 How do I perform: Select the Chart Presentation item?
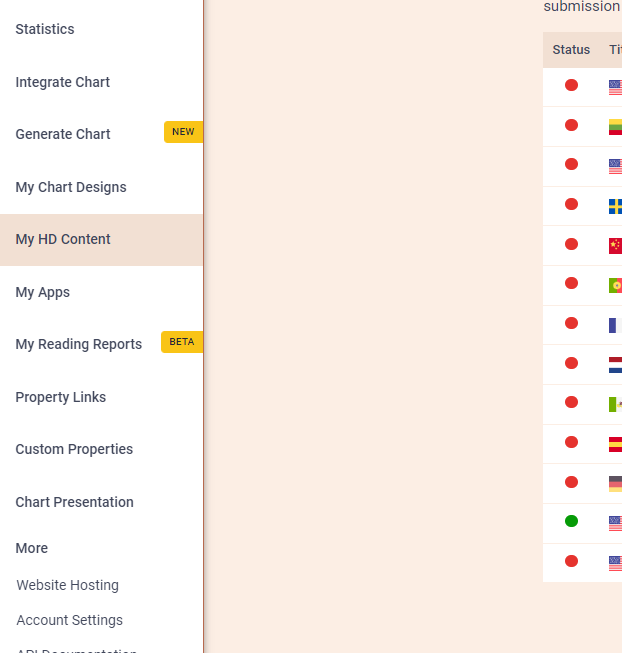75,502
